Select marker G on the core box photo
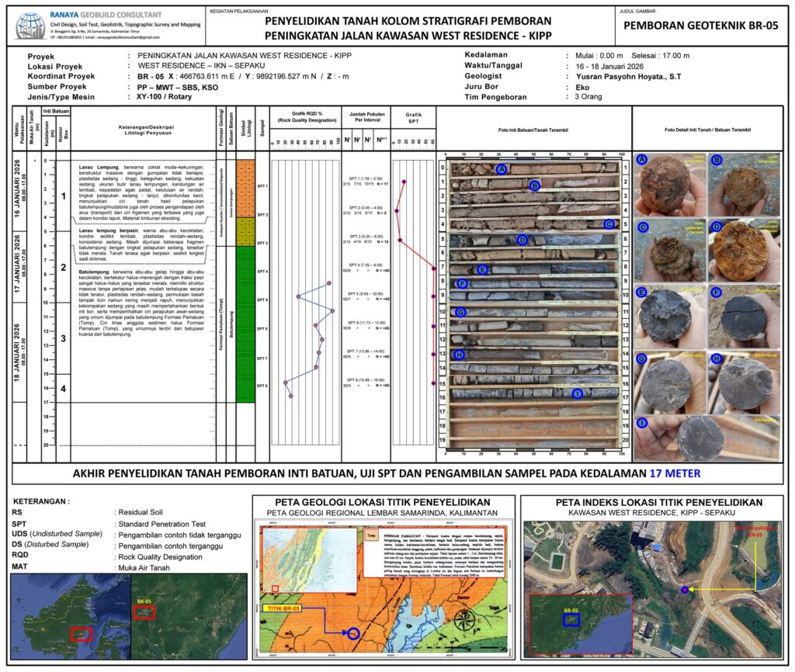This screenshot has height=672, width=795. point(460,312)
